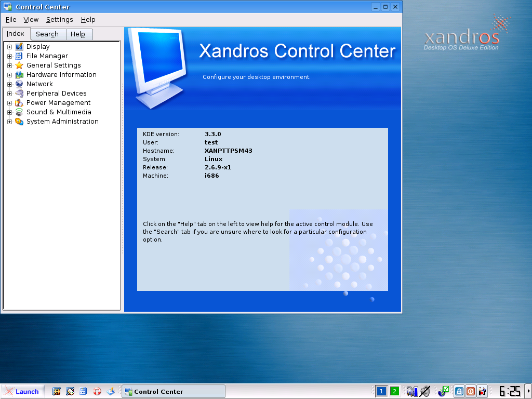Screen dimensions: 532x399
Task: Click the show desktop pencil-pad icon on taskbar
Action: [111, 392]
